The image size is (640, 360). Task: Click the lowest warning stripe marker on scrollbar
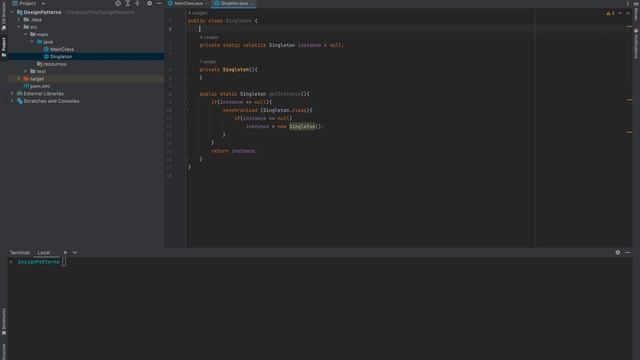[629, 132]
